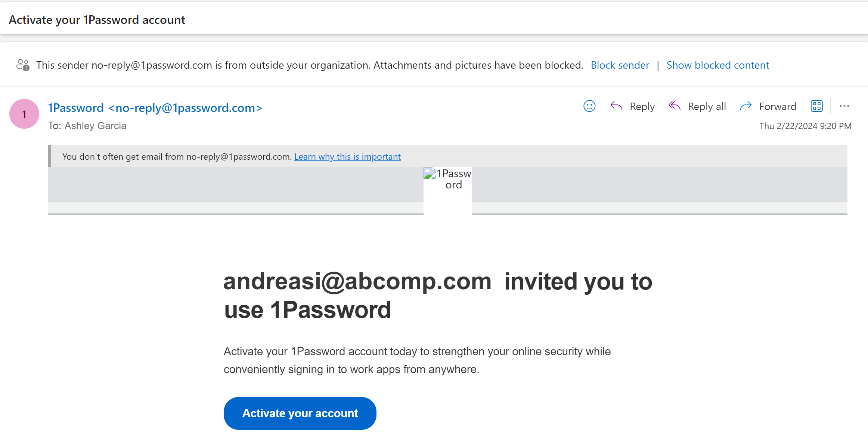The width and height of the screenshot is (868, 444).
Task: Click the blocked 1Password logo image placeholder
Action: coord(447,179)
